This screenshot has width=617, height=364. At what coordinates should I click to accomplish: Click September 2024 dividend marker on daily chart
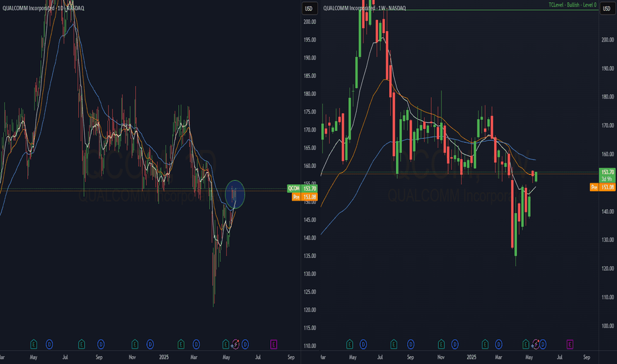[x=101, y=344]
